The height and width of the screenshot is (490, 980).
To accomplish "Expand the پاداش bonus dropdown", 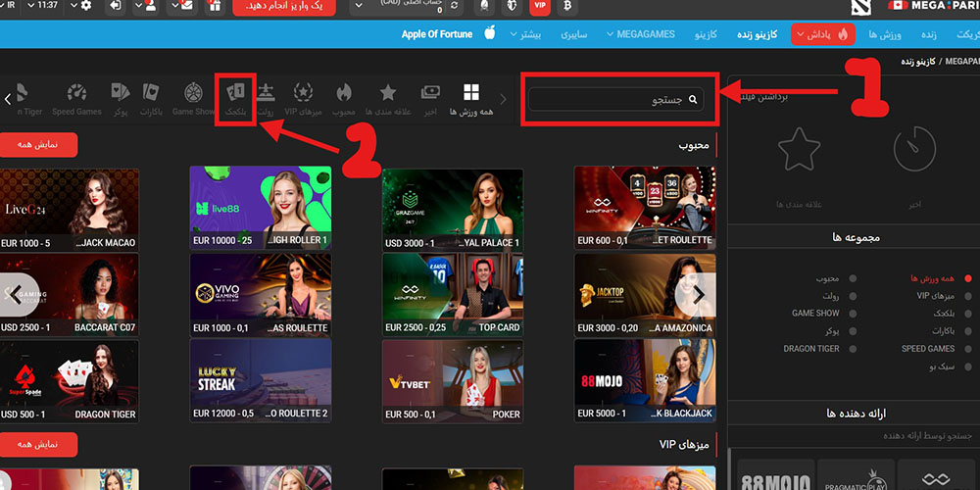I will pyautogui.click(x=825, y=34).
